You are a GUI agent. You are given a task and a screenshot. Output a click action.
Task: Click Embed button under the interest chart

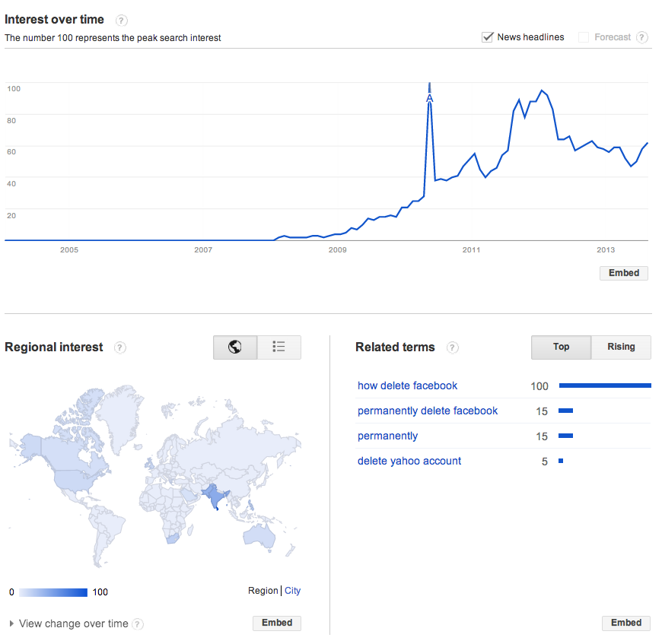point(624,273)
